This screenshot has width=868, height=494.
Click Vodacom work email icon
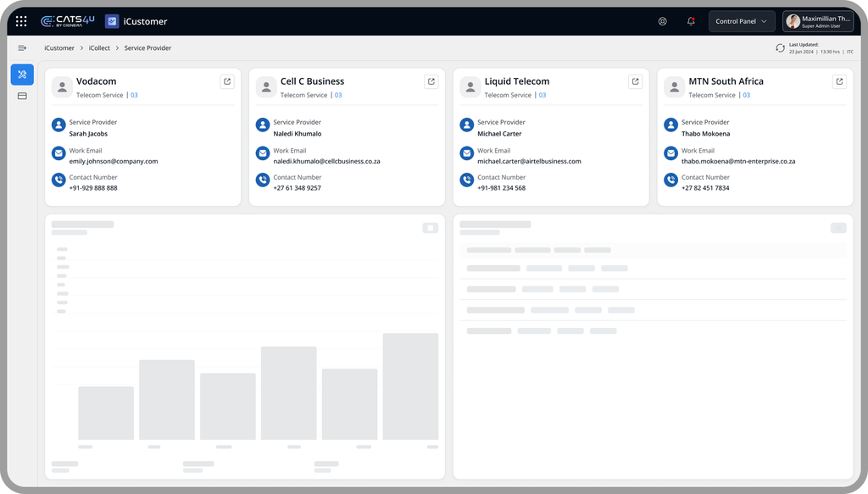click(58, 153)
